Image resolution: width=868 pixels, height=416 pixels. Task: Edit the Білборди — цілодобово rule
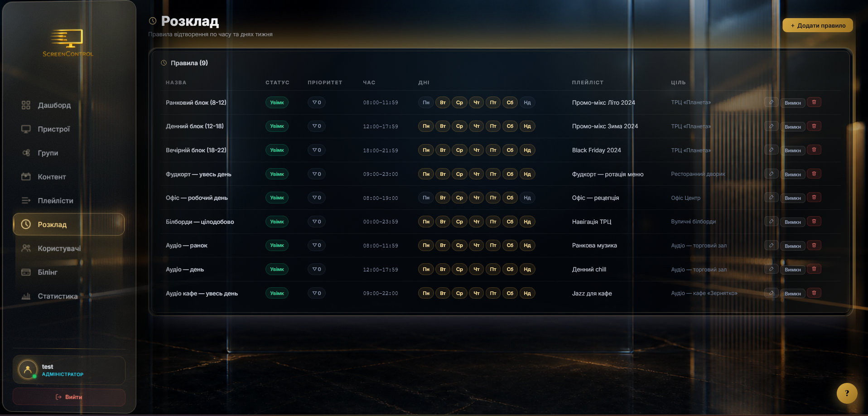771,221
